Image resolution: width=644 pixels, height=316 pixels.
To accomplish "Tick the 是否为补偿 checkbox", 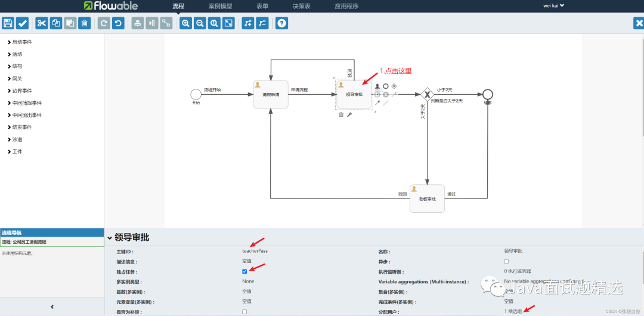I will pyautogui.click(x=244, y=312).
